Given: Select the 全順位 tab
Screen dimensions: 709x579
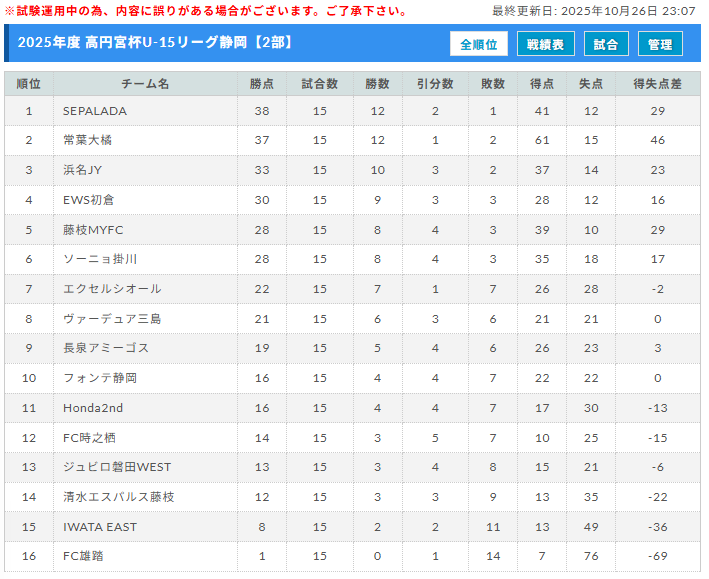Looking at the screenshot, I should pyautogui.click(x=479, y=44).
